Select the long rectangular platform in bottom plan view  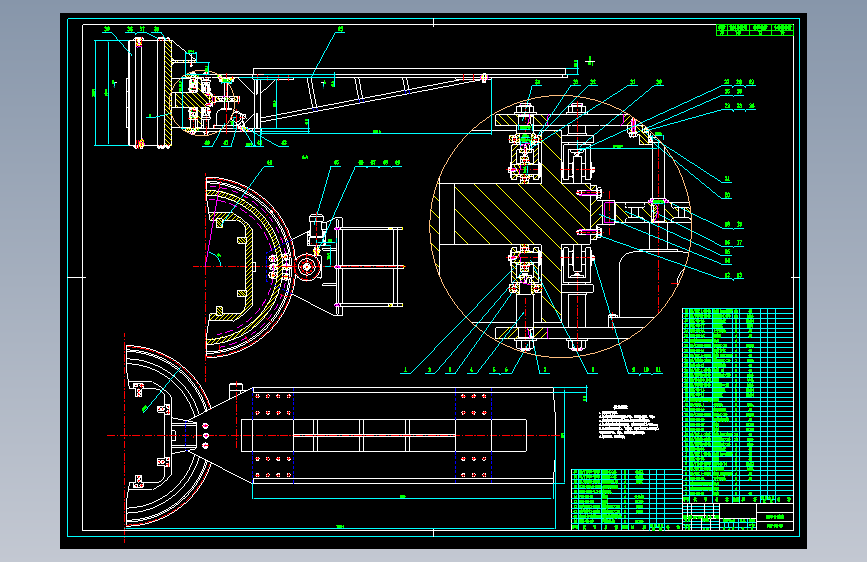[404, 435]
